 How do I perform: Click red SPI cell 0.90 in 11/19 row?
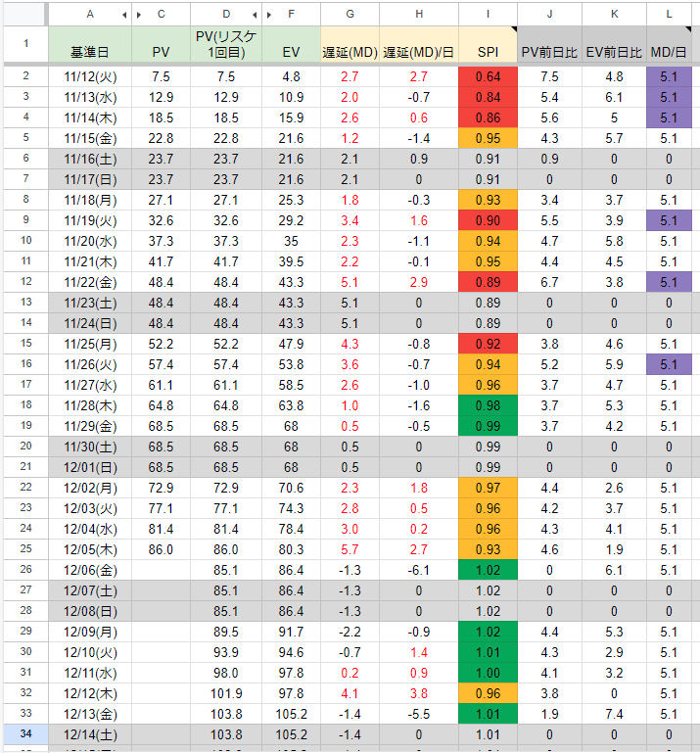(488, 221)
